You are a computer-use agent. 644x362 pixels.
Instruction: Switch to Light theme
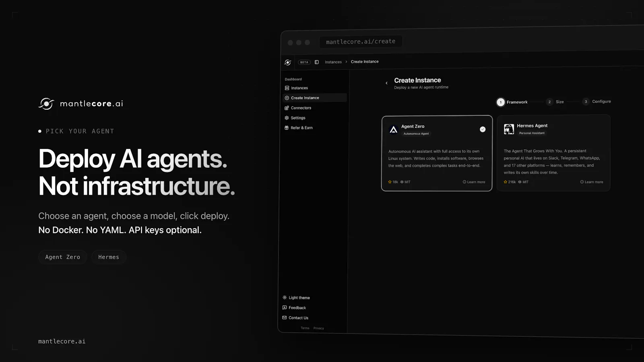[x=299, y=298]
